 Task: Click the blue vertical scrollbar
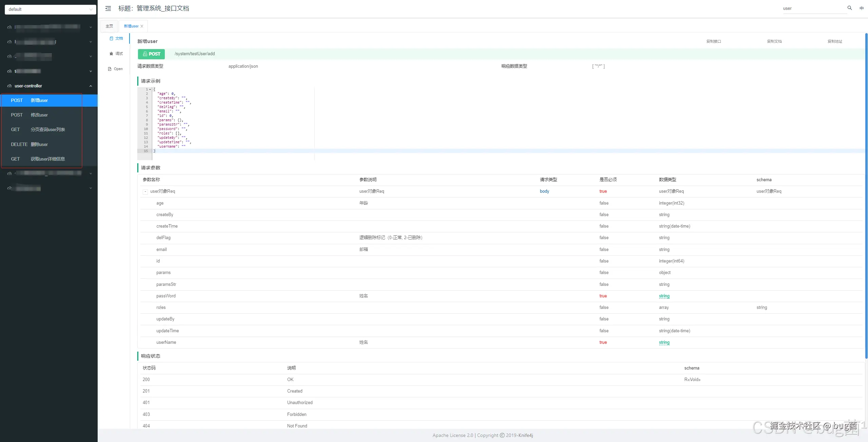(x=866, y=196)
